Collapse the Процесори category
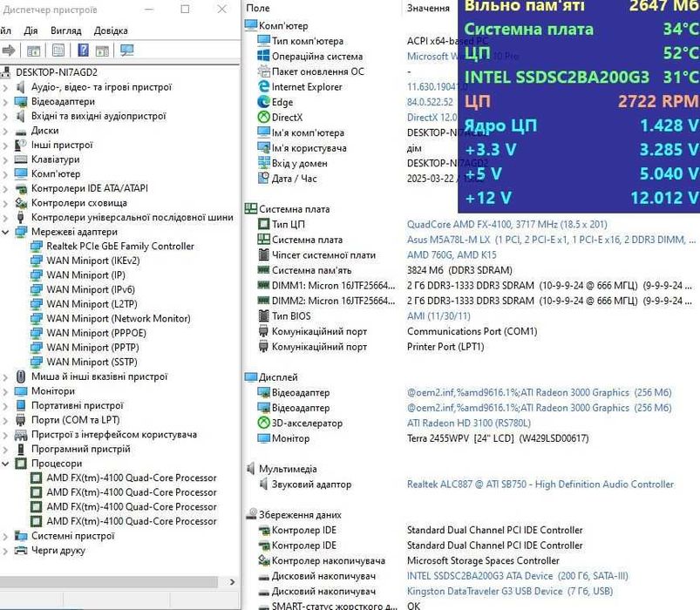The width and height of the screenshot is (700, 610). click(x=5, y=464)
